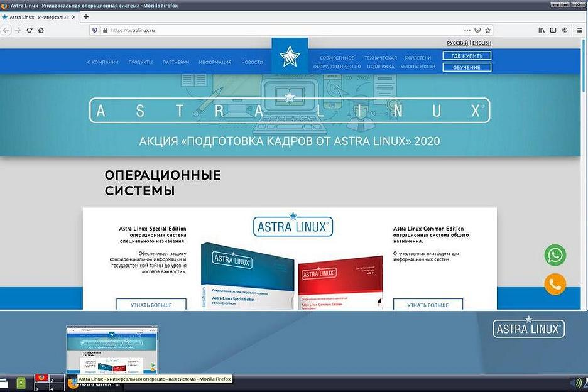Open ТЕХНИЧЕСКАЯ ПОДДЕРЖКА menu item
The width and height of the screenshot is (588, 392).
pos(381,62)
